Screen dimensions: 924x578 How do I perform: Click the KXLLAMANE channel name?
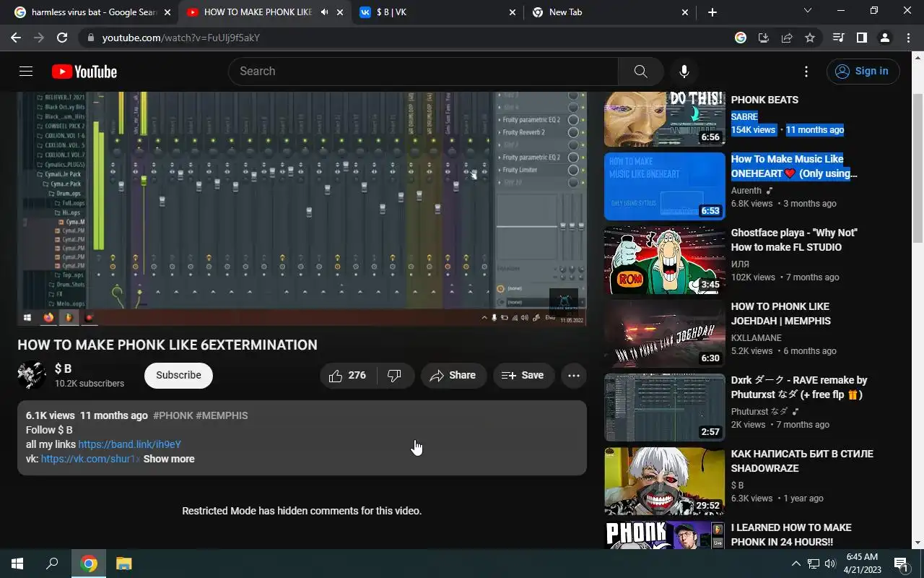(x=757, y=337)
